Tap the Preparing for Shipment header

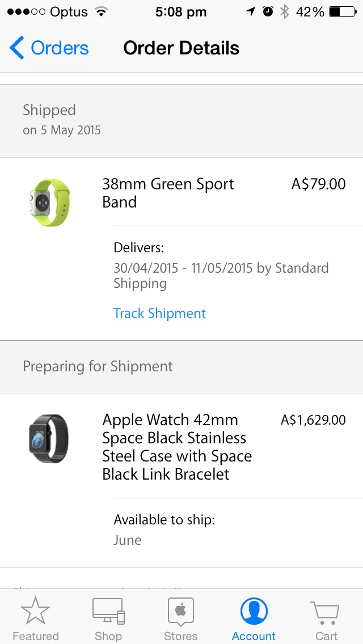pyautogui.click(x=98, y=366)
